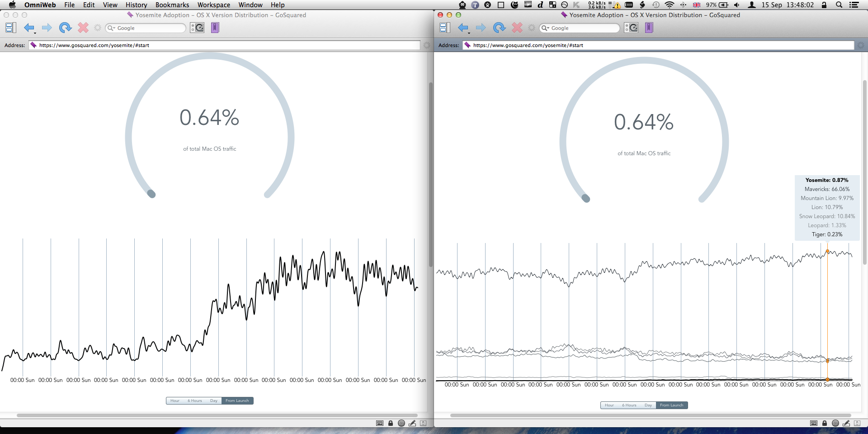Click right window address URL field
This screenshot has height=434, width=868.
coord(658,45)
